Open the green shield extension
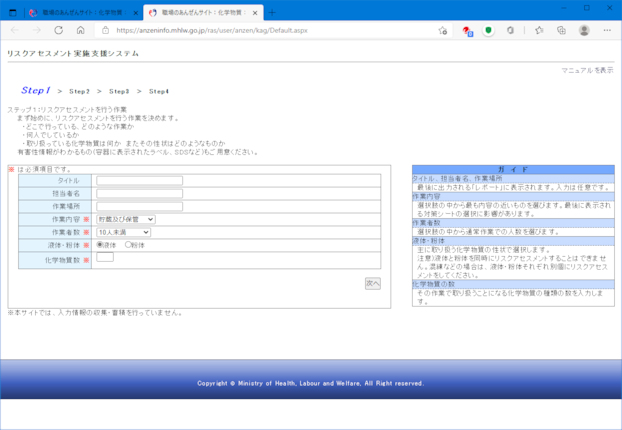The width and height of the screenshot is (622, 430). 488,30
